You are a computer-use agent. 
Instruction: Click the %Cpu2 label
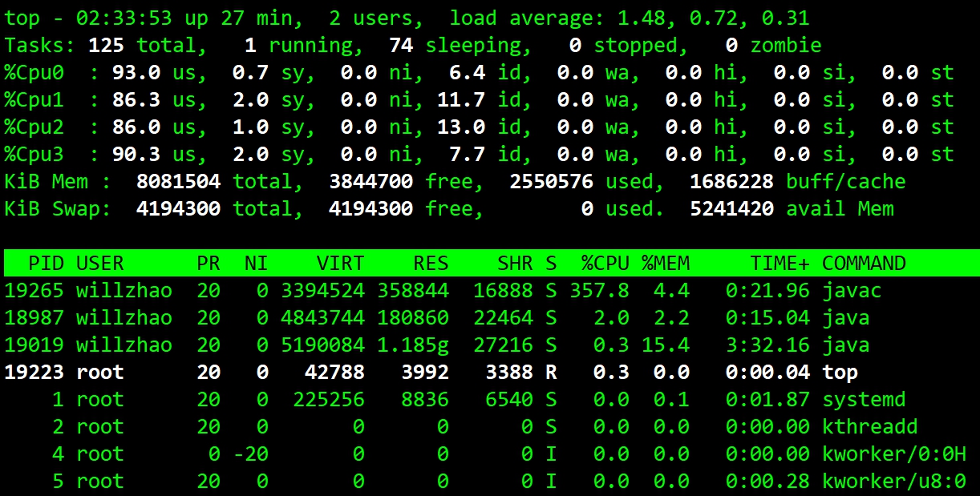tap(34, 127)
